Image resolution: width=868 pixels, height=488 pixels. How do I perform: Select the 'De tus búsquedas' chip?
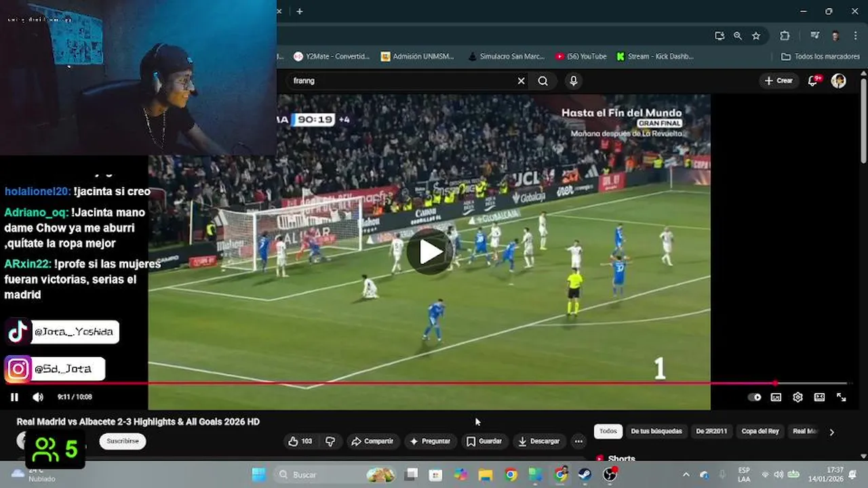click(x=656, y=431)
